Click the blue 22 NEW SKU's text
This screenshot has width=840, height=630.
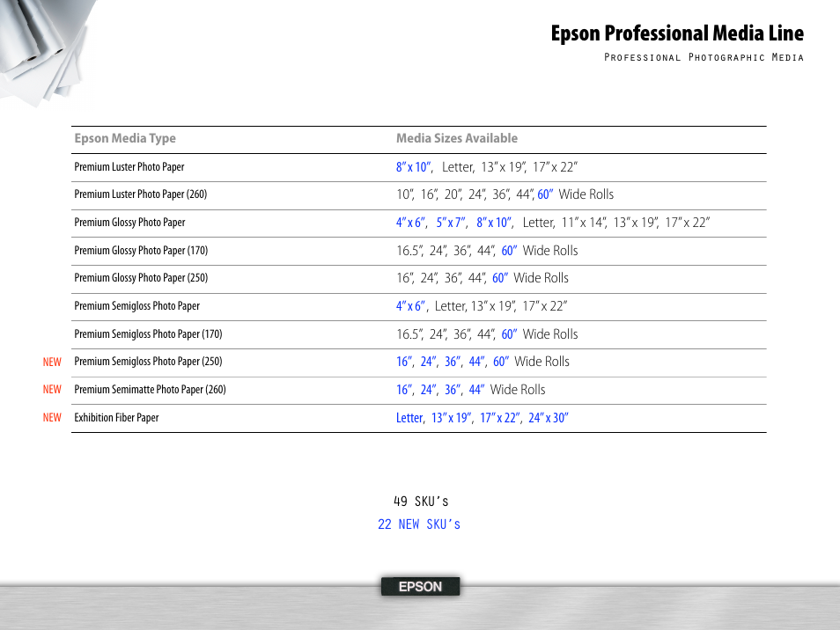(x=419, y=524)
